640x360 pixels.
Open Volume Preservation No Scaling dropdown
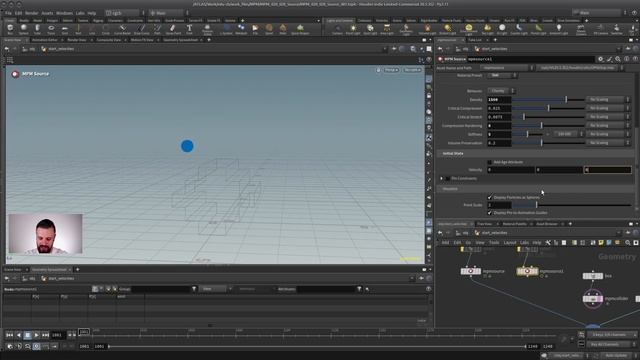[x=608, y=143]
